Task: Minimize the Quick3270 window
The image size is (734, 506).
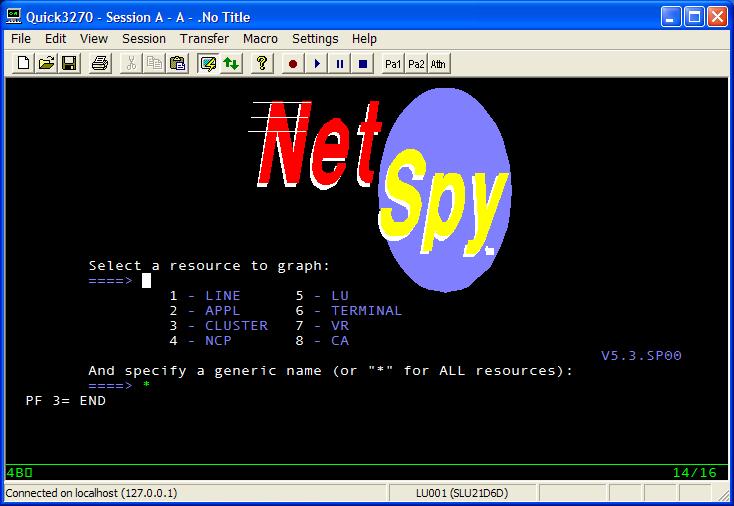Action: 671,17
